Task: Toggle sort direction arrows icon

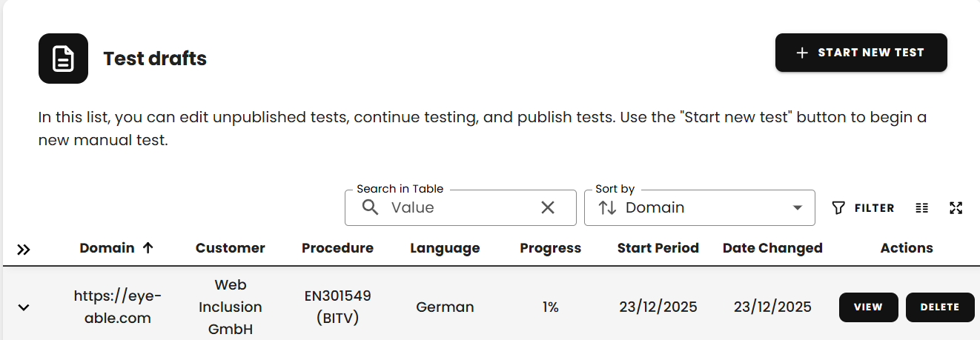Action: pos(607,207)
